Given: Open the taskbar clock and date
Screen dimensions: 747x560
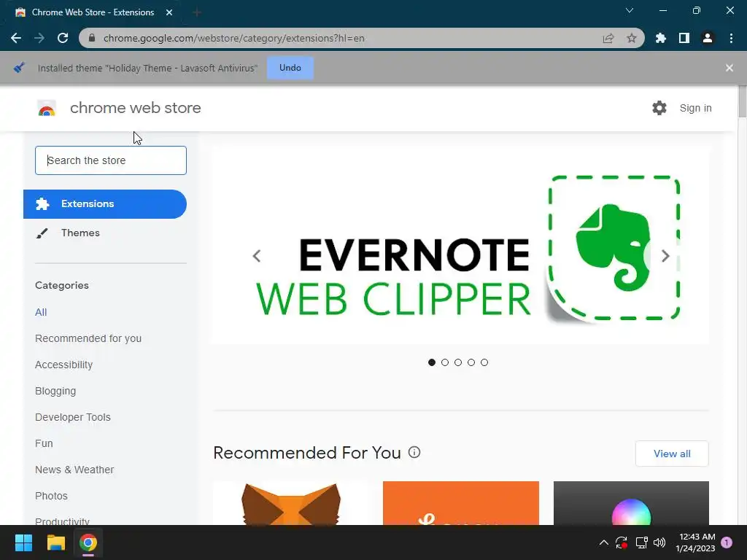Looking at the screenshot, I should [x=695, y=542].
